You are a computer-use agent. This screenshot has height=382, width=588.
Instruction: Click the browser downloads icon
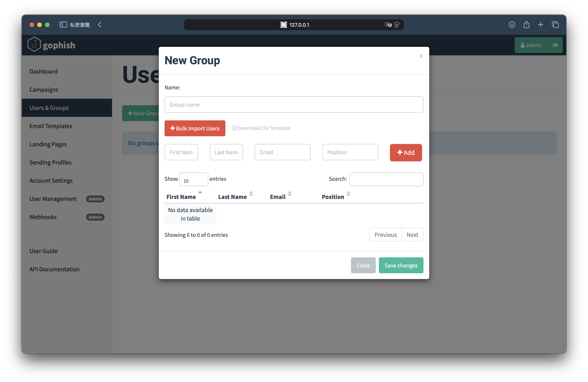pyautogui.click(x=512, y=25)
